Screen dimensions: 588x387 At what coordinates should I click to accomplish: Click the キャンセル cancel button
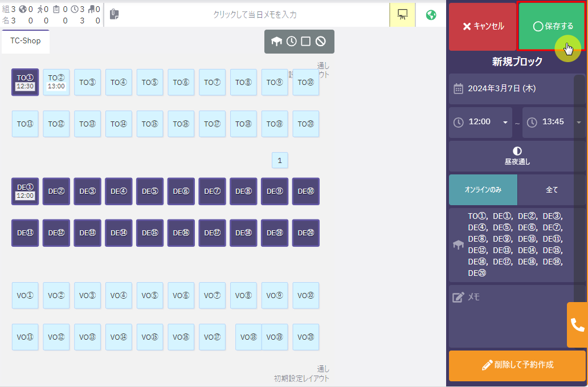coord(483,26)
